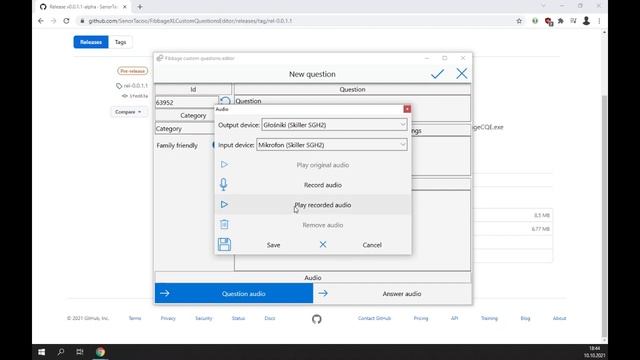
Task: Click the trash icon for Remove audio
Action: [x=224, y=224]
